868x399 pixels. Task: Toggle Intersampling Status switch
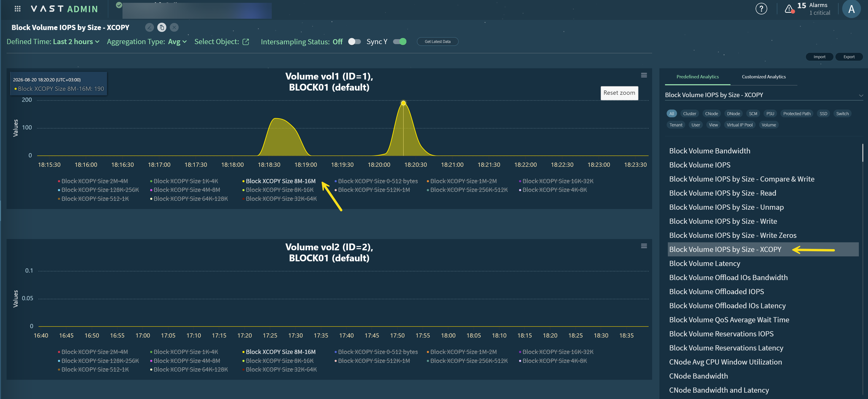click(354, 42)
